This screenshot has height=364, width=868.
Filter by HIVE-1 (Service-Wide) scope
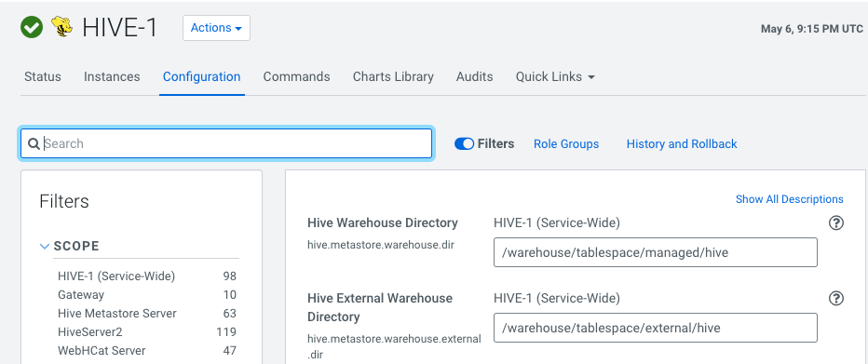tap(116, 276)
